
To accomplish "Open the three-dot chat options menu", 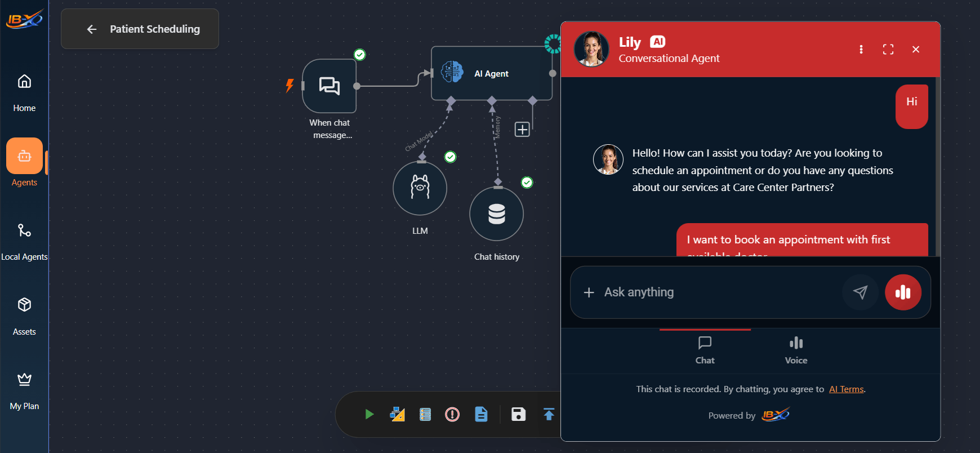I will click(861, 50).
